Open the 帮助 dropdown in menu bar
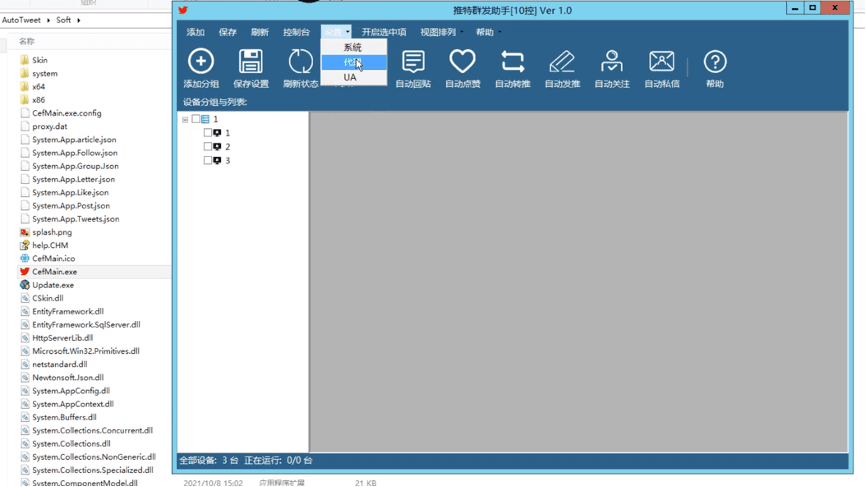The image size is (866, 487). coord(488,32)
